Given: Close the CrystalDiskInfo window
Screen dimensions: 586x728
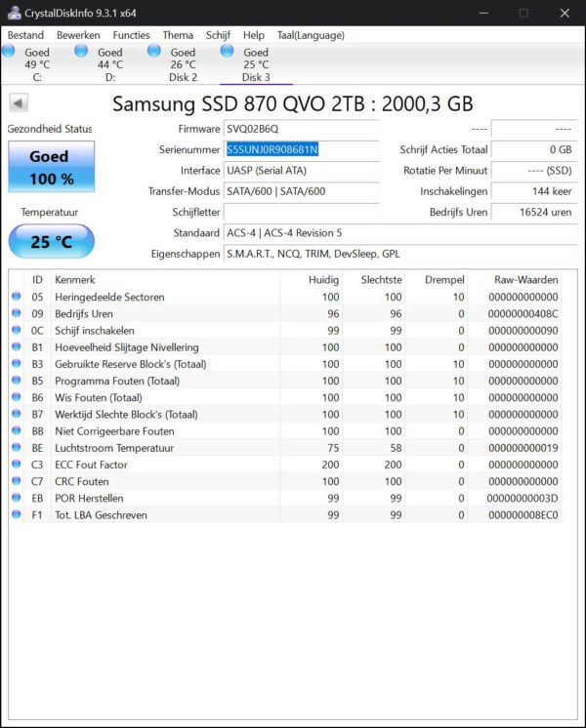Looking at the screenshot, I should click(x=565, y=13).
